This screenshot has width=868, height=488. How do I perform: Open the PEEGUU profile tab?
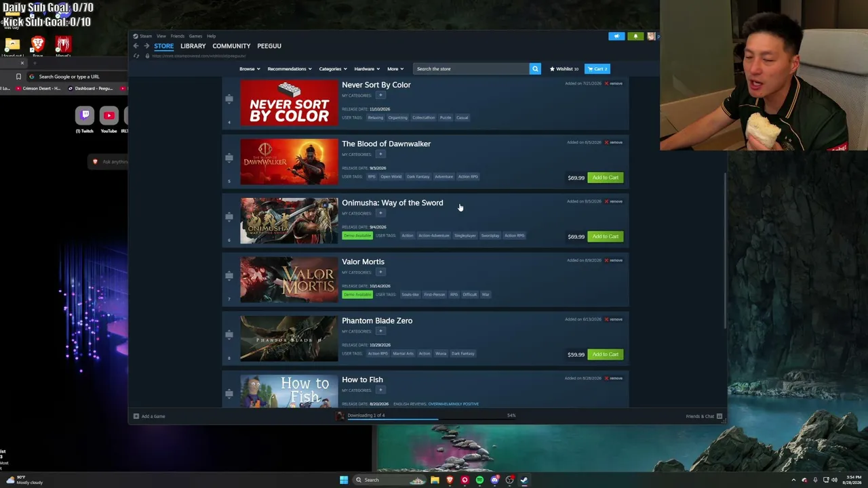[x=269, y=46]
